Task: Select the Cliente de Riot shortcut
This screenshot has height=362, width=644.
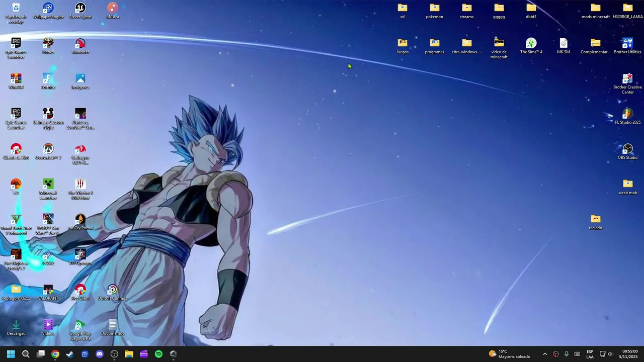Action: [x=16, y=152]
